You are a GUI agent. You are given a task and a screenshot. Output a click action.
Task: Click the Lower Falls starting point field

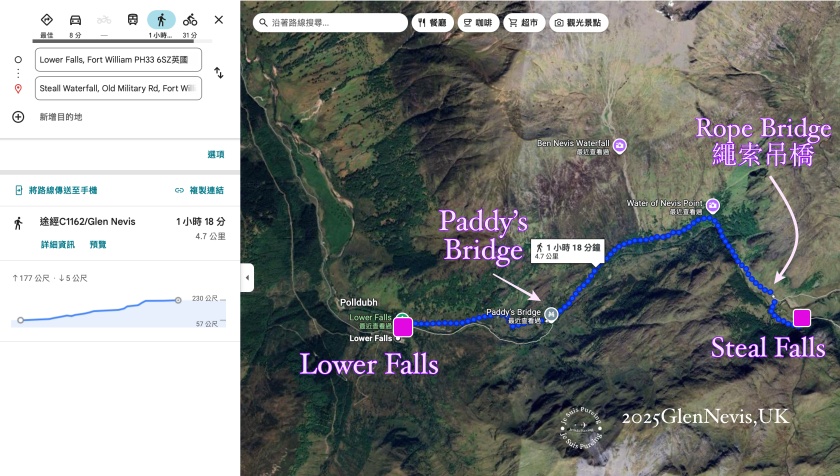(x=118, y=59)
